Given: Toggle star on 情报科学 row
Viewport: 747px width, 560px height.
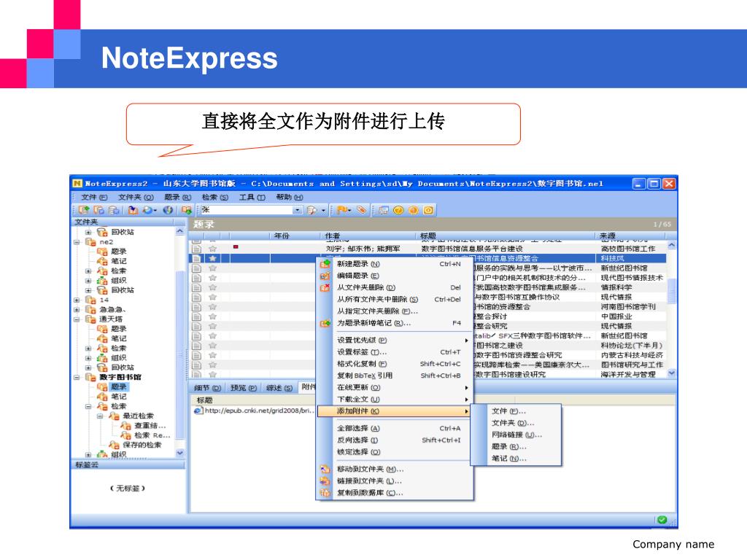Looking at the screenshot, I should (x=212, y=287).
